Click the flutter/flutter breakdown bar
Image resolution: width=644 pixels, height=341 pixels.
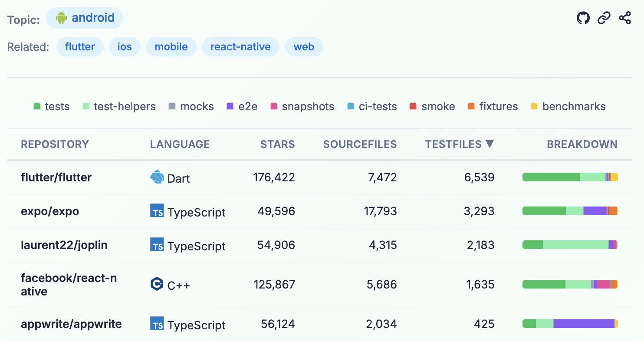tap(570, 177)
